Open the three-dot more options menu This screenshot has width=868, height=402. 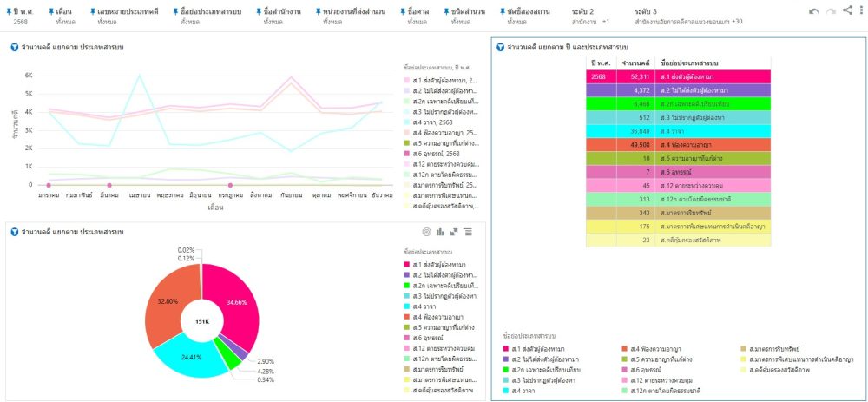point(860,11)
